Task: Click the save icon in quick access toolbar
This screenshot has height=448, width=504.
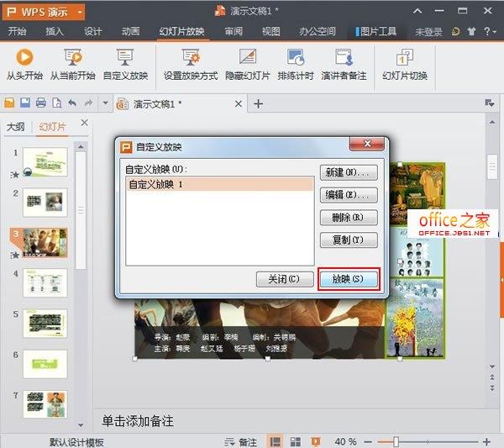Action: click(25, 103)
